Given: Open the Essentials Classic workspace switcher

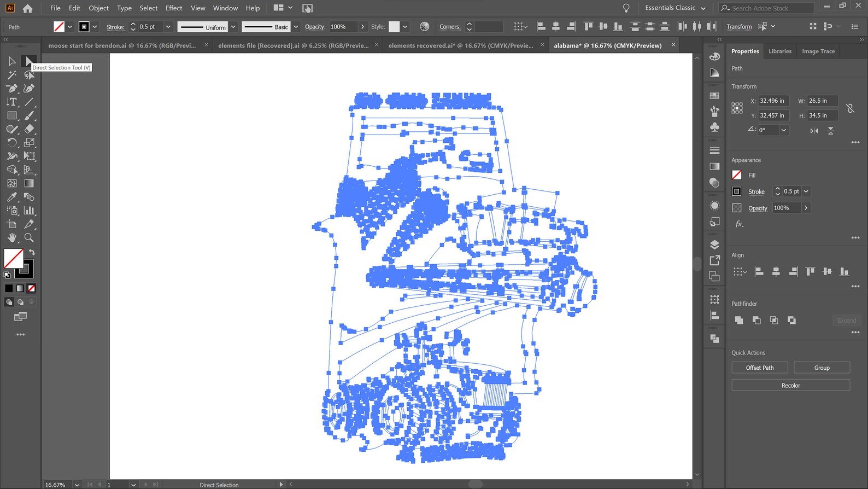Looking at the screenshot, I should [675, 8].
